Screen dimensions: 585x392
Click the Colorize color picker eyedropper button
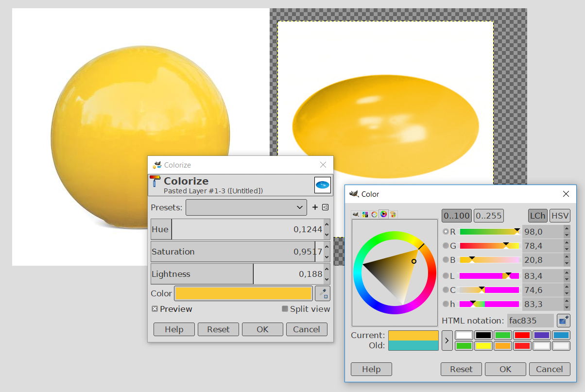(x=323, y=293)
